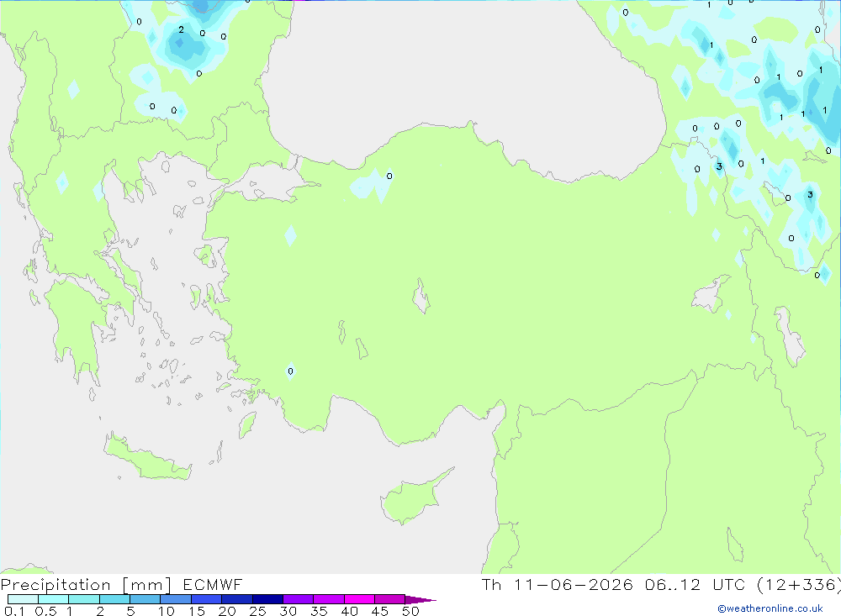
Task: Click the '10' legend scale number
Action: point(167,611)
